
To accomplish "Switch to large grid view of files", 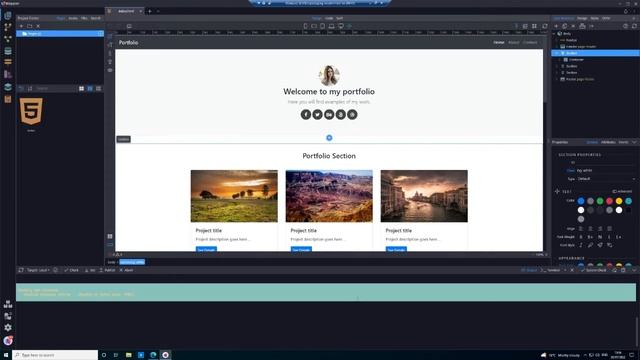I will click(82, 89).
